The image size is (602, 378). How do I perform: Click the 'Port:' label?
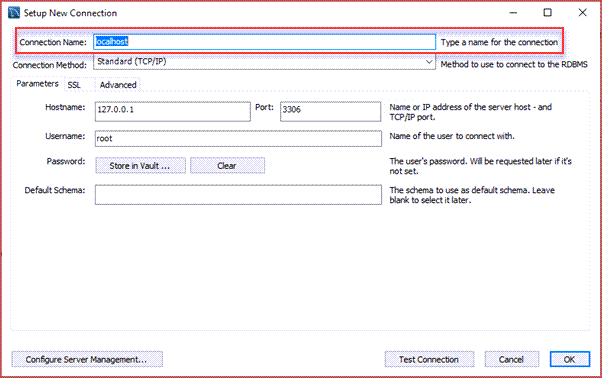pos(264,107)
